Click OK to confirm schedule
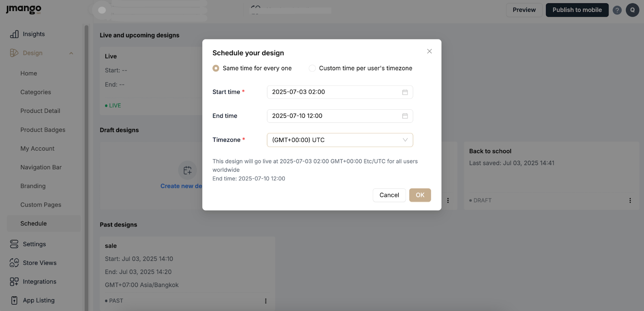The image size is (644, 311). pos(420,195)
